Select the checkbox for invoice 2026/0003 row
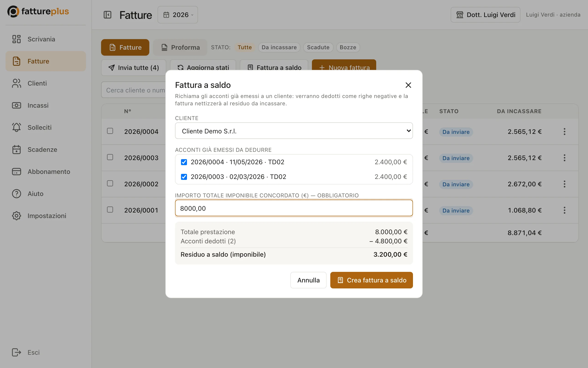The image size is (588, 368). click(110, 157)
